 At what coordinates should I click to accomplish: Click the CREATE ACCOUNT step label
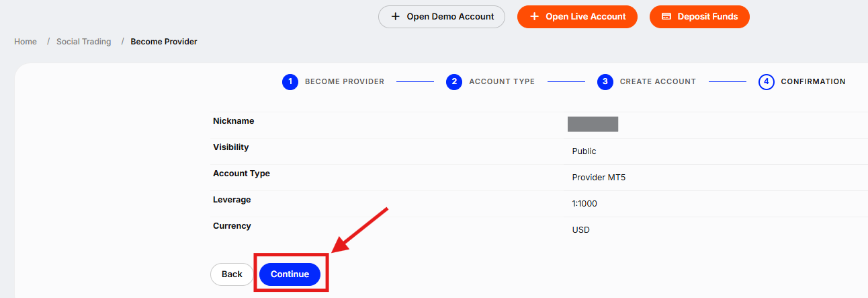(658, 82)
